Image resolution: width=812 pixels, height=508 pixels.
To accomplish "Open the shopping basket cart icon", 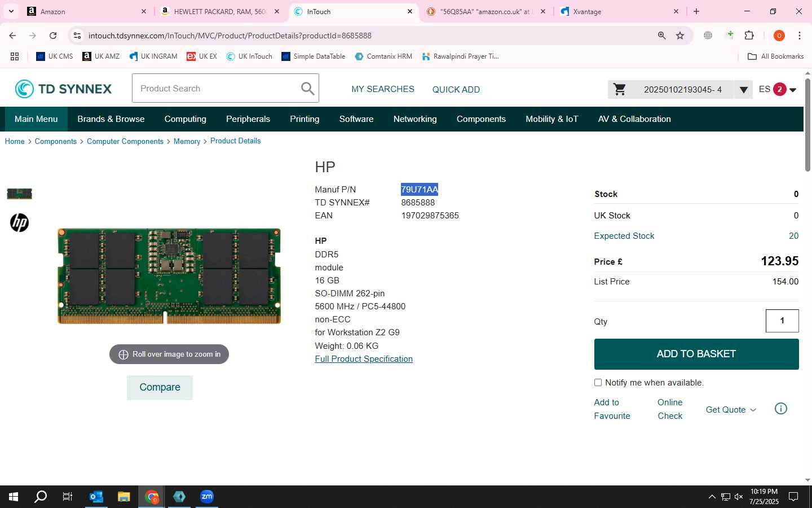I will pyautogui.click(x=620, y=89).
